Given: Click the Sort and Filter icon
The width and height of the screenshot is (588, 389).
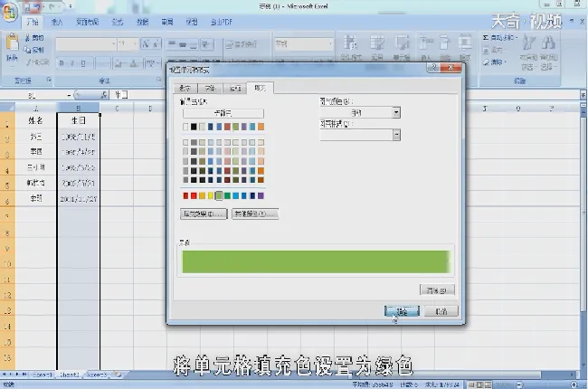Looking at the screenshot, I should coord(529,42).
